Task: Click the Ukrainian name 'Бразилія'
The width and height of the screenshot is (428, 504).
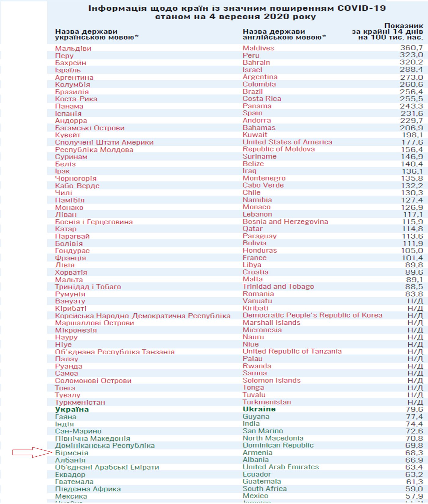Action: [x=72, y=92]
